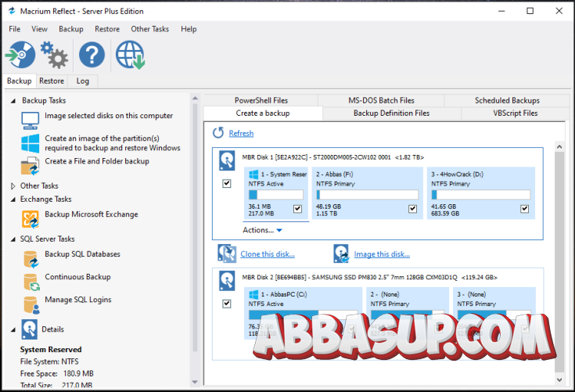
Task: Toggle the 4HowCrack (D:) partition checkbox
Action: (x=525, y=209)
